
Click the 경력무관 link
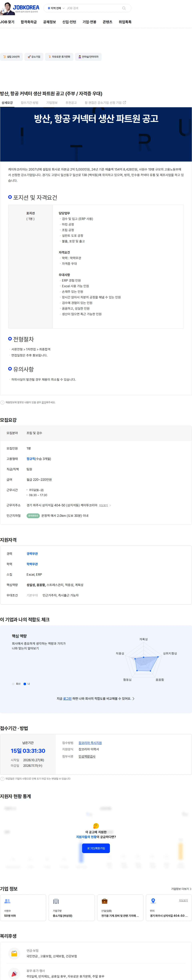(x=32, y=553)
